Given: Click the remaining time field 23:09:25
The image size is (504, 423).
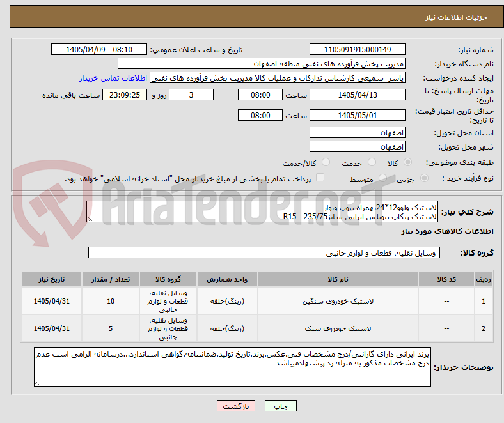Looking at the screenshot, I should pos(125,95).
